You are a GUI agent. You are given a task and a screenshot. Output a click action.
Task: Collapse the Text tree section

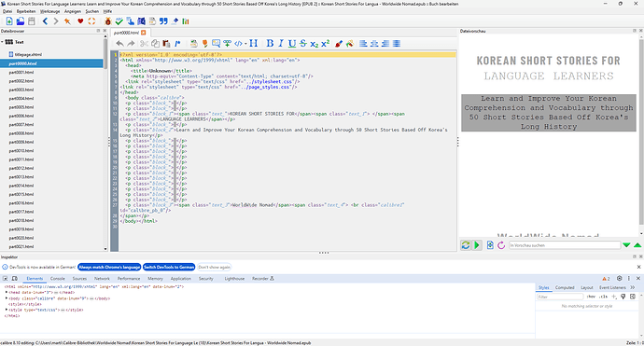pyautogui.click(x=2, y=42)
